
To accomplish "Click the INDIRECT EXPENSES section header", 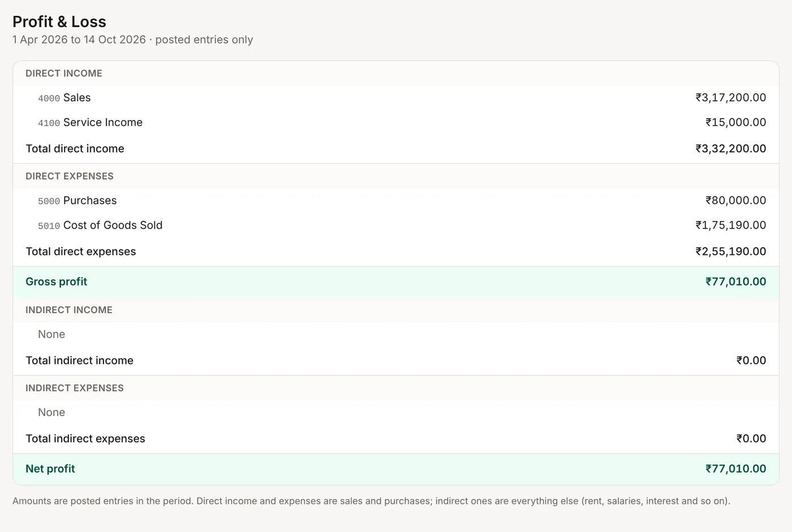I will 75,388.
